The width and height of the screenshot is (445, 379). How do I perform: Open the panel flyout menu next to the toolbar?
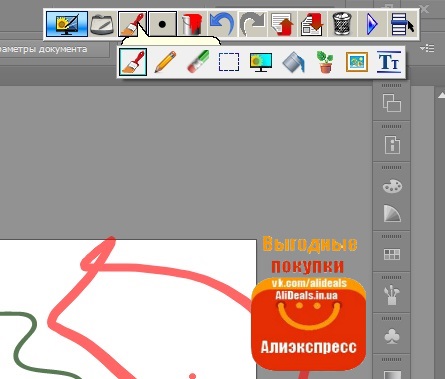(x=427, y=49)
